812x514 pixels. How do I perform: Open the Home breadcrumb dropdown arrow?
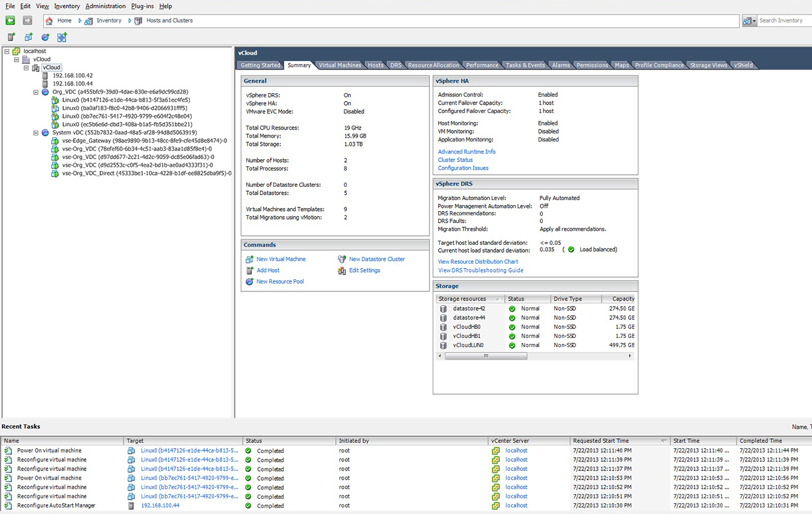pyautogui.click(x=80, y=21)
